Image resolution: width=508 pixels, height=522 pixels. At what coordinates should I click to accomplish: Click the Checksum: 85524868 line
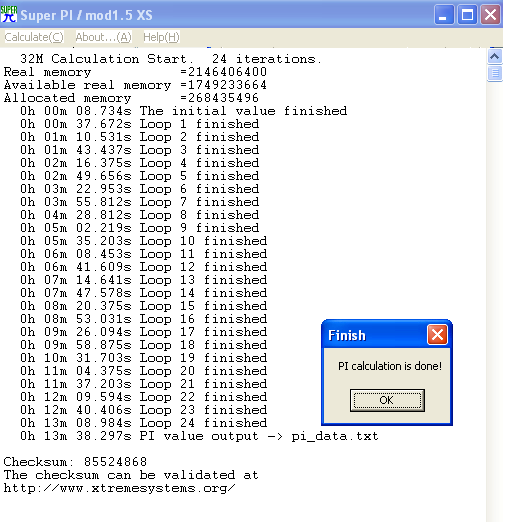[x=75, y=462]
